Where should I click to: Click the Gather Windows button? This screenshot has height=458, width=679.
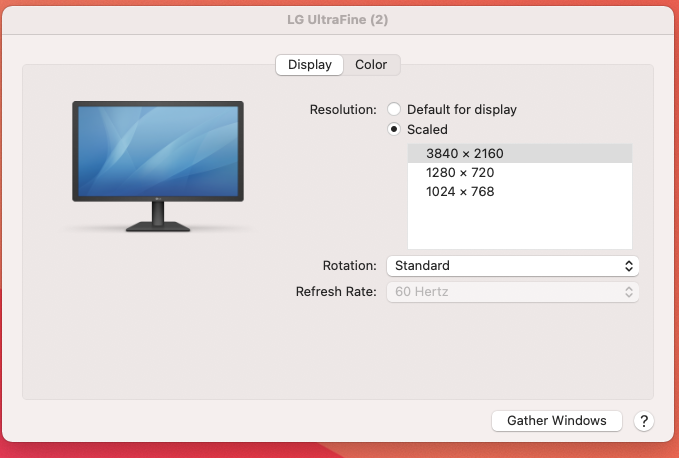tap(556, 420)
